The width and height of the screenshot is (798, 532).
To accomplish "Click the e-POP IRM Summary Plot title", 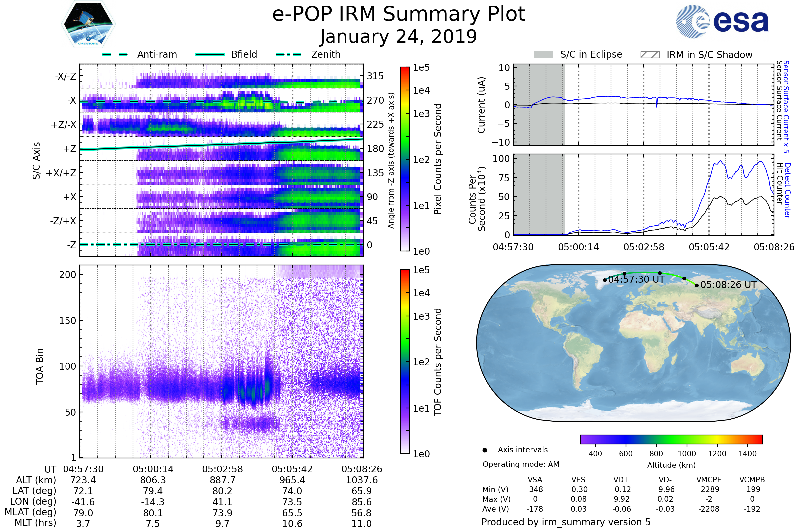I will click(x=399, y=14).
